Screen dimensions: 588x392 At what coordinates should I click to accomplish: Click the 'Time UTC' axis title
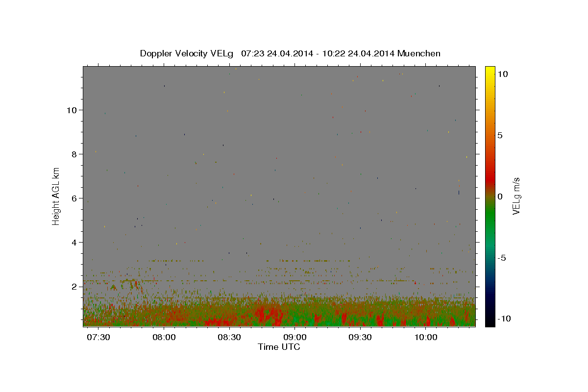279,347
